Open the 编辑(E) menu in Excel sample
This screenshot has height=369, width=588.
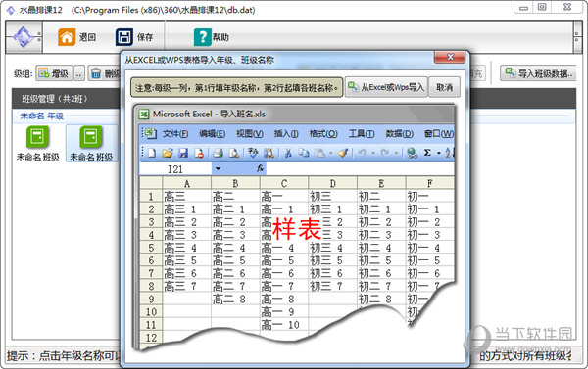[x=213, y=134]
